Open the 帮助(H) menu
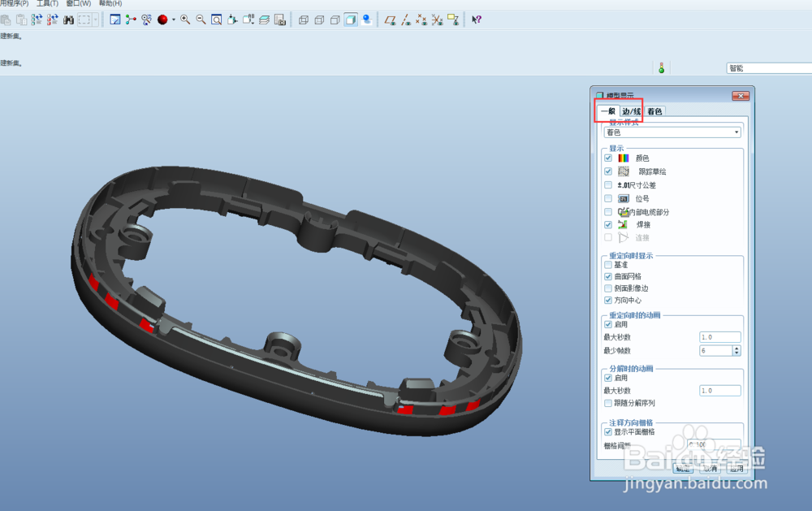The height and width of the screenshot is (511, 812). pos(110,3)
